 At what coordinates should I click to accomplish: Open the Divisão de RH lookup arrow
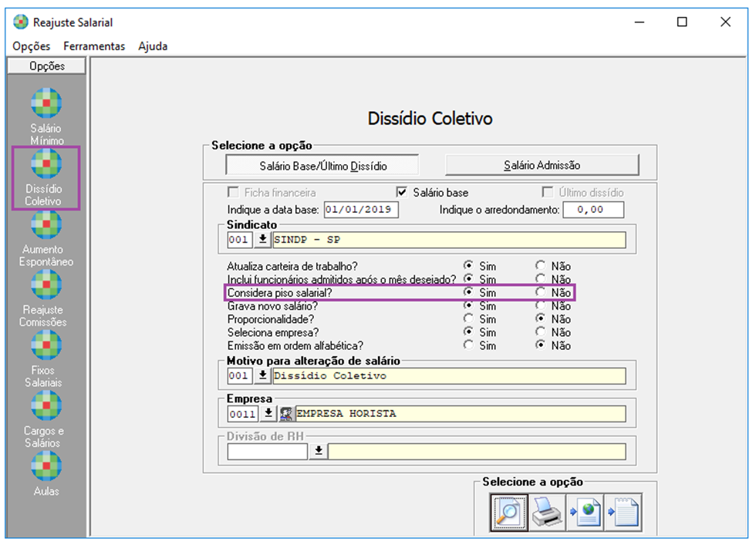[x=319, y=451]
